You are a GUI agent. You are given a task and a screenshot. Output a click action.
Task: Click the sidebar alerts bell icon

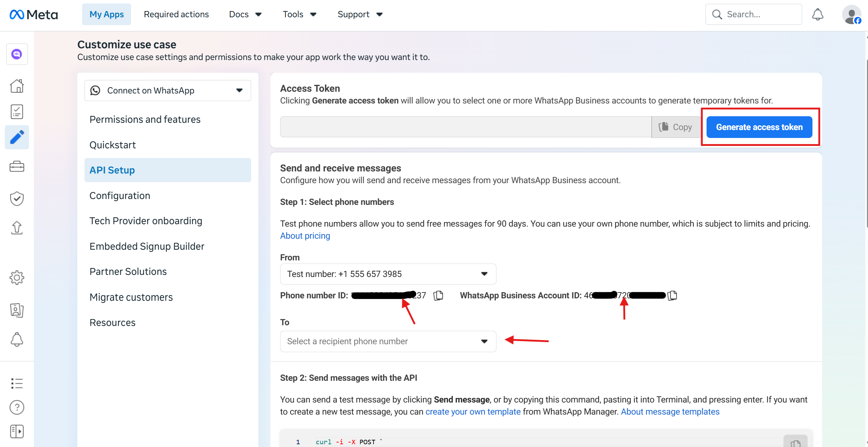coord(17,339)
